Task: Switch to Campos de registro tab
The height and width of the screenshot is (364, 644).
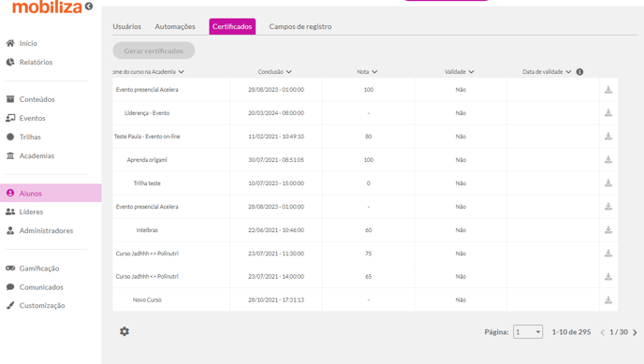Action: tap(300, 26)
